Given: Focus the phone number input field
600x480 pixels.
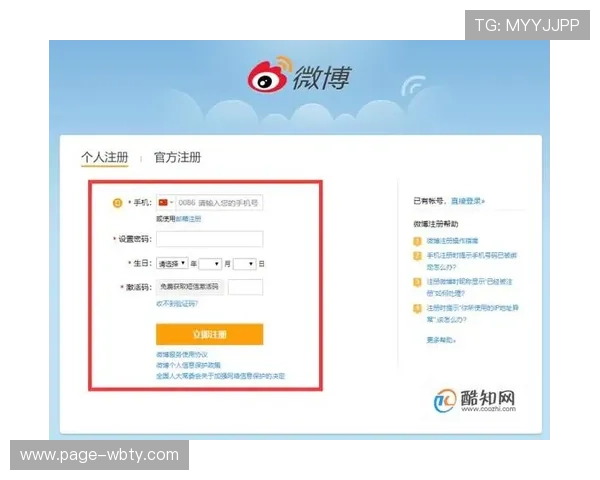Looking at the screenshot, I should coord(219,202).
